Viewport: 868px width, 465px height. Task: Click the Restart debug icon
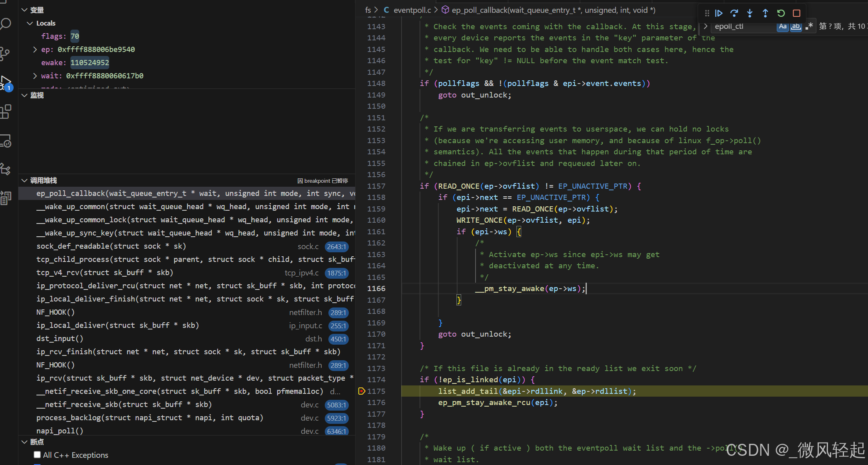[x=781, y=13]
